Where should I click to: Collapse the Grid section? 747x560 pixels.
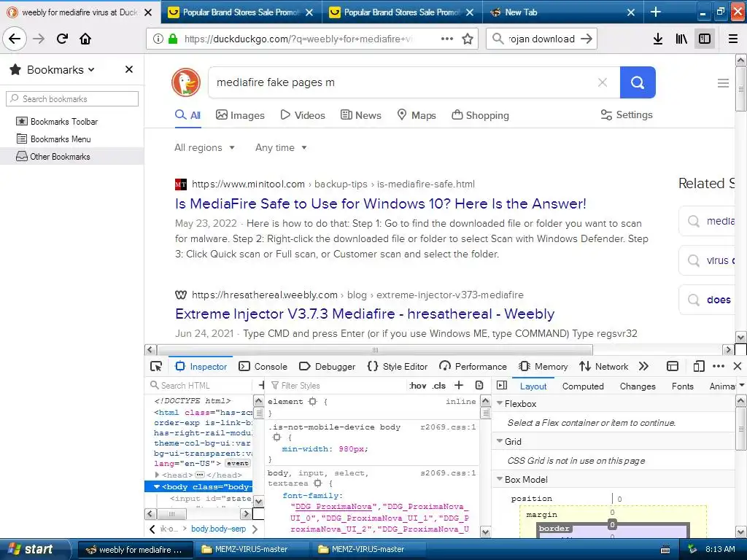coord(500,441)
